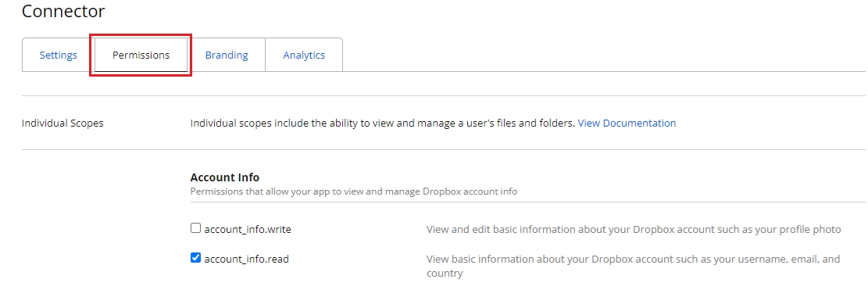Enable the account_info.write checkbox
The image size is (868, 290).
(x=195, y=228)
